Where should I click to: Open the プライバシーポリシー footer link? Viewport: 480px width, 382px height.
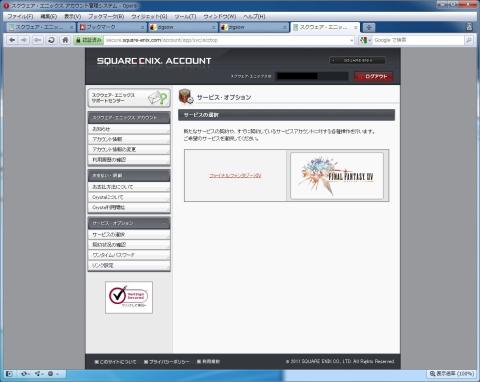click(167, 362)
